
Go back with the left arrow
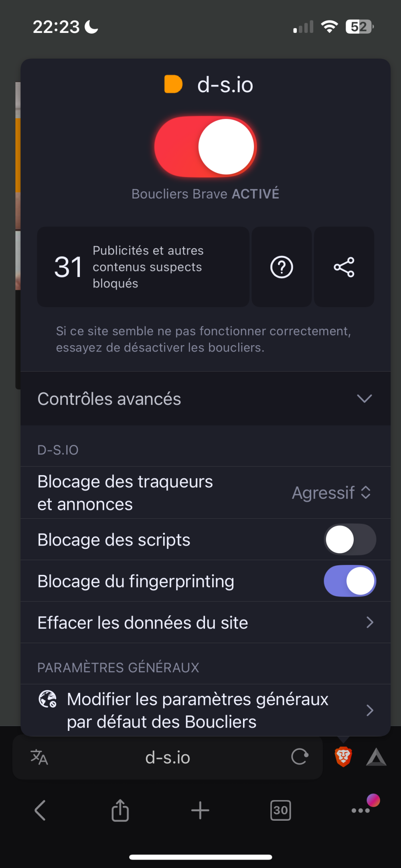[40, 810]
